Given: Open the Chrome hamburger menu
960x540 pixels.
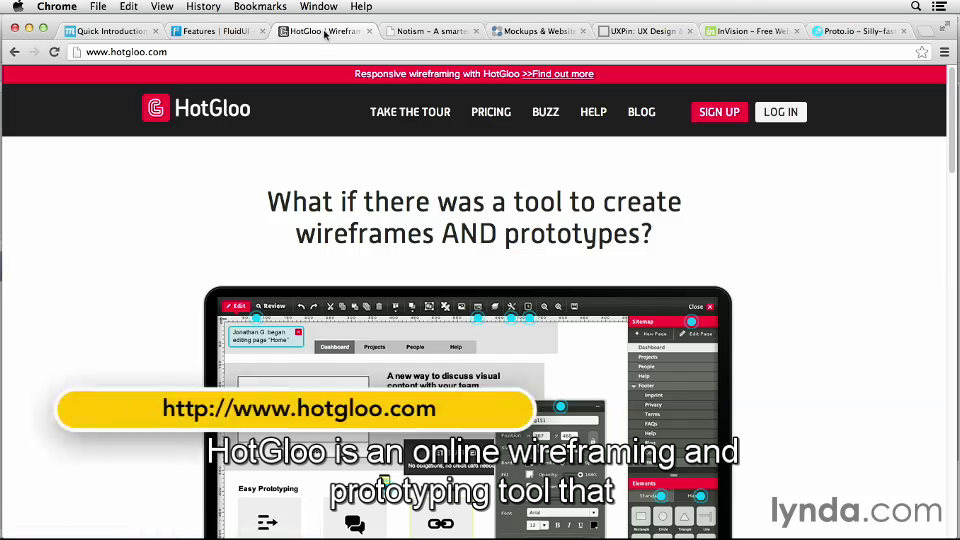Looking at the screenshot, I should pos(945,52).
